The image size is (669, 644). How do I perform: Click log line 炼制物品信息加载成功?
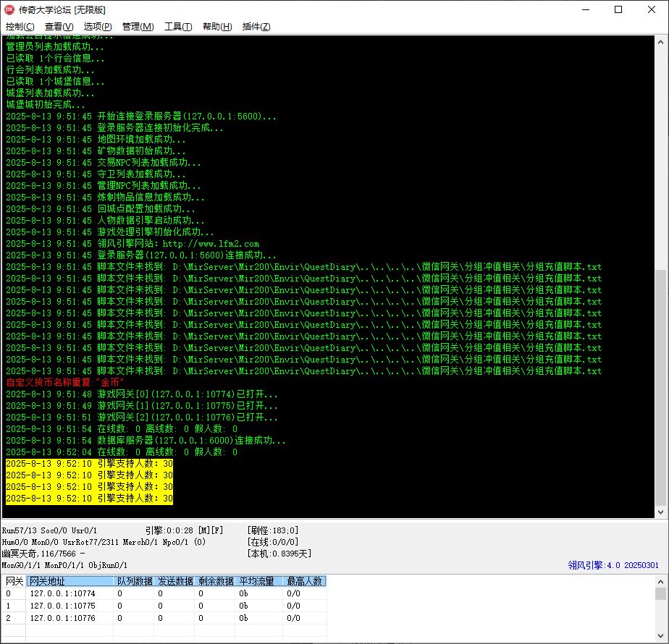point(105,197)
